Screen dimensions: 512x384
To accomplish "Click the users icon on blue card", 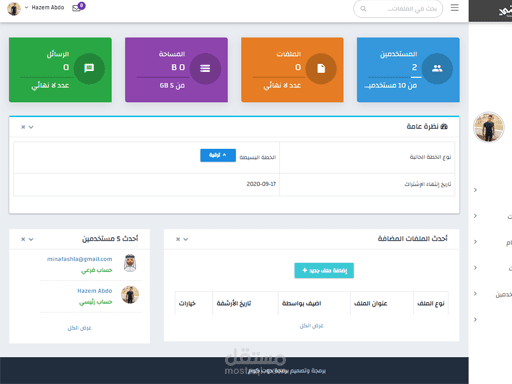I will click(437, 69).
